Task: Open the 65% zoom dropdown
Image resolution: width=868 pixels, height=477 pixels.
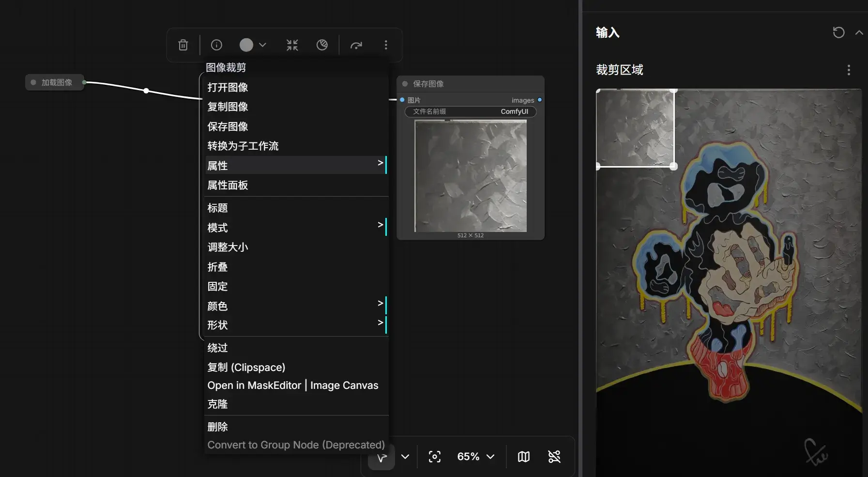Action: click(476, 457)
